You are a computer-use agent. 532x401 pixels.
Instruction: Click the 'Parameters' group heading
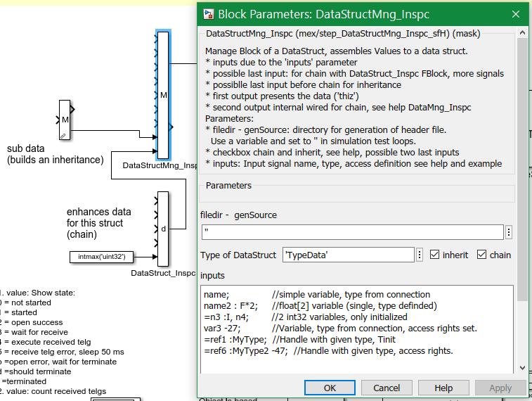(228, 186)
